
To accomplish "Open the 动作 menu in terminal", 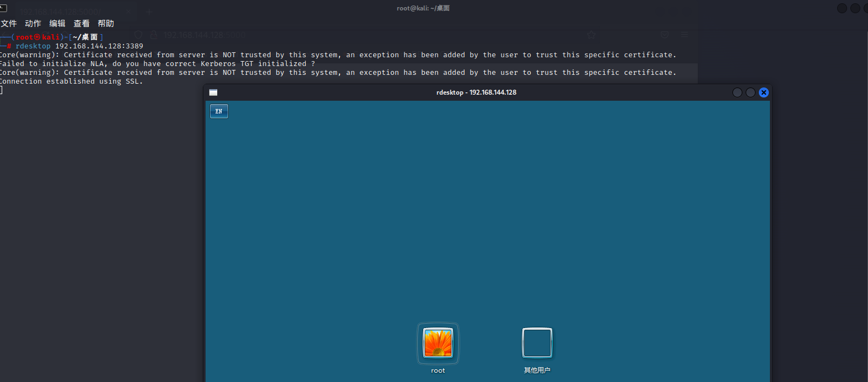I will click(33, 23).
